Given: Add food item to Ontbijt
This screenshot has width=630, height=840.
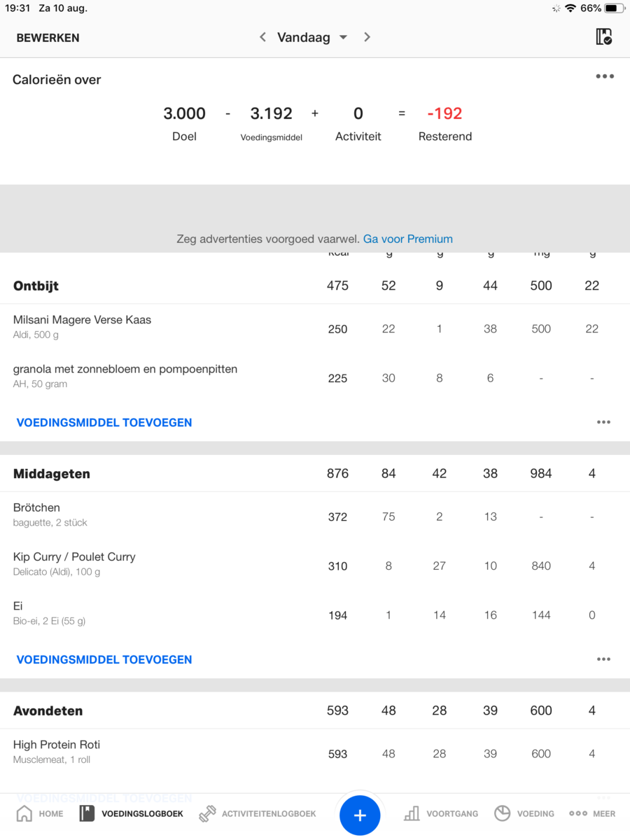Looking at the screenshot, I should 104,423.
